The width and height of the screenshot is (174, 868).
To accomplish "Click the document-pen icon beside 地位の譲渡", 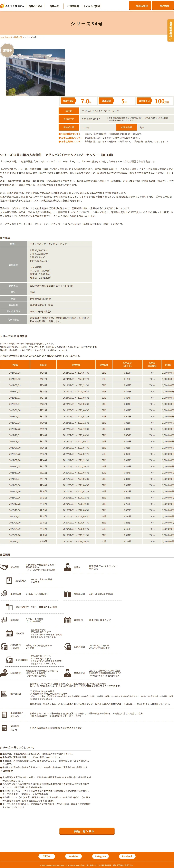I will (4, 694).
